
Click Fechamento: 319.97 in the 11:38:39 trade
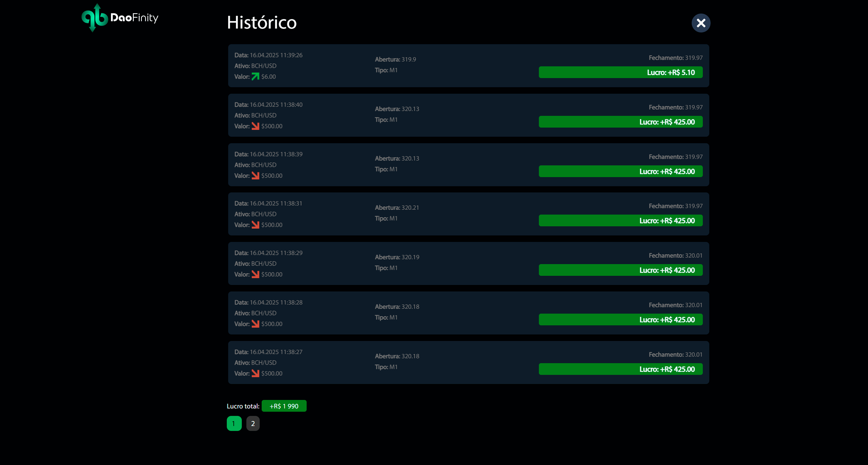coord(676,157)
